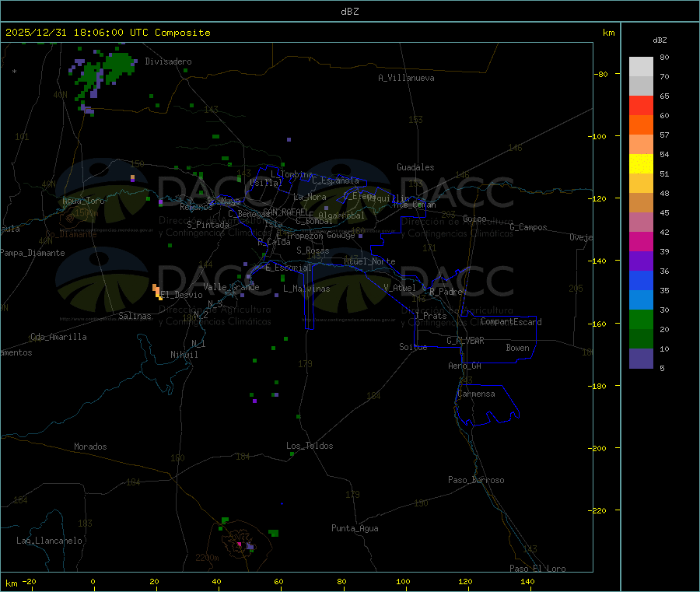Image resolution: width=700 pixels, height=592 pixels.
Task: Select the Valle_Grande label
Action: click(x=231, y=286)
